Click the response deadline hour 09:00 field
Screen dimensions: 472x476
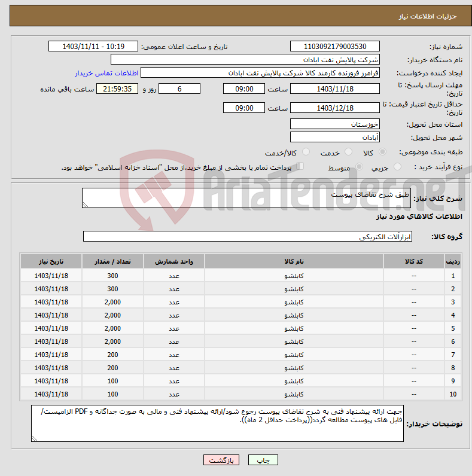coord(244,89)
